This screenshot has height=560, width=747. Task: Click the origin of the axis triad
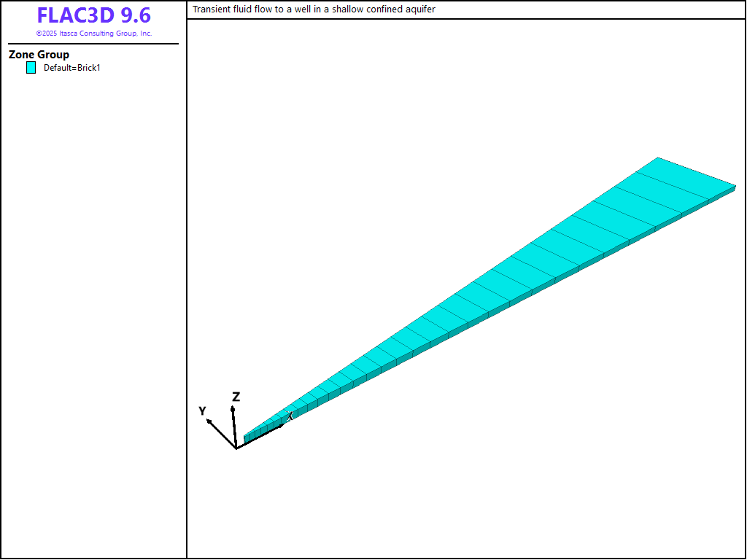(236, 448)
